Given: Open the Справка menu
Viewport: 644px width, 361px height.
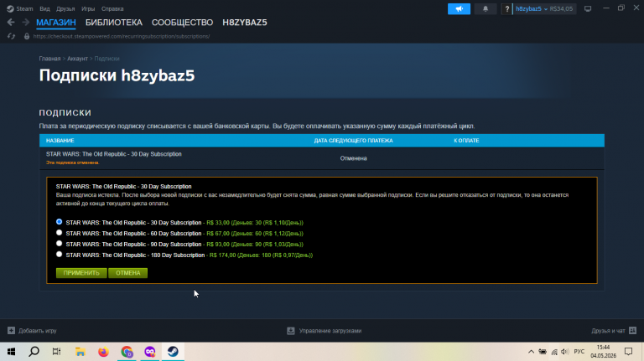Looking at the screenshot, I should click(112, 8).
